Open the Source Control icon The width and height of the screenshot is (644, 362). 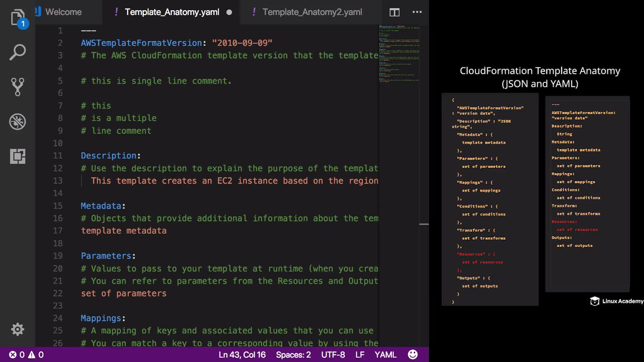tap(17, 87)
